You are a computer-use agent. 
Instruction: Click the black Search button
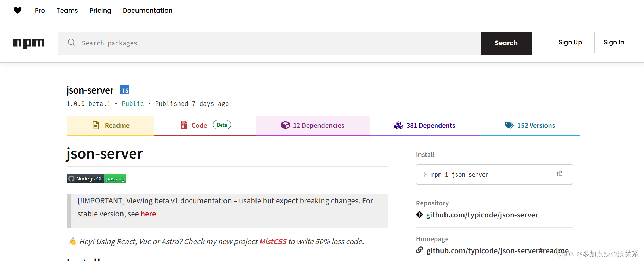(x=506, y=43)
